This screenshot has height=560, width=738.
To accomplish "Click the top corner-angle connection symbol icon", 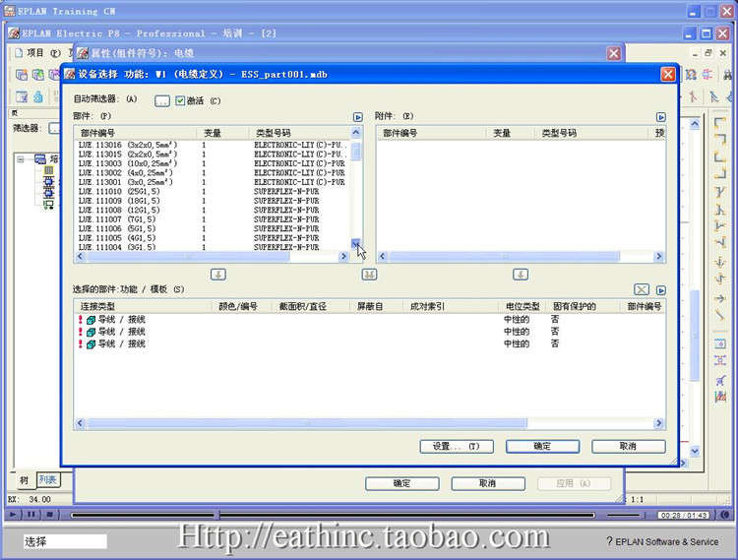I will (719, 123).
